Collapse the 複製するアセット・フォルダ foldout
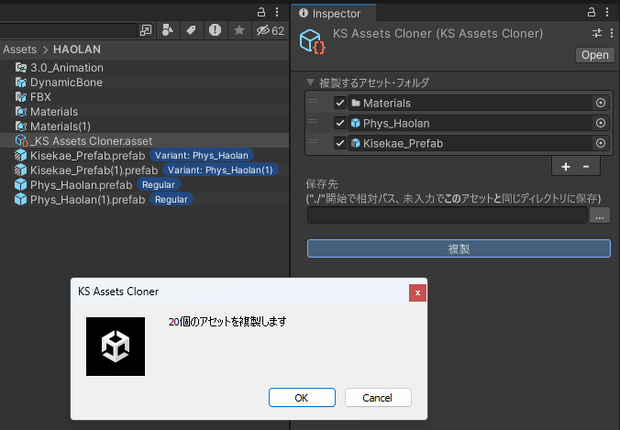 (310, 82)
